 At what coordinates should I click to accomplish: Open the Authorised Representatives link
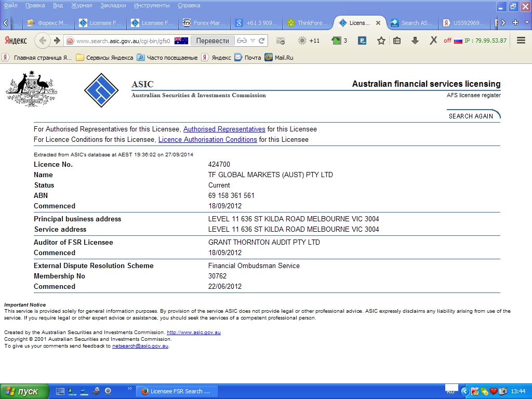(224, 129)
